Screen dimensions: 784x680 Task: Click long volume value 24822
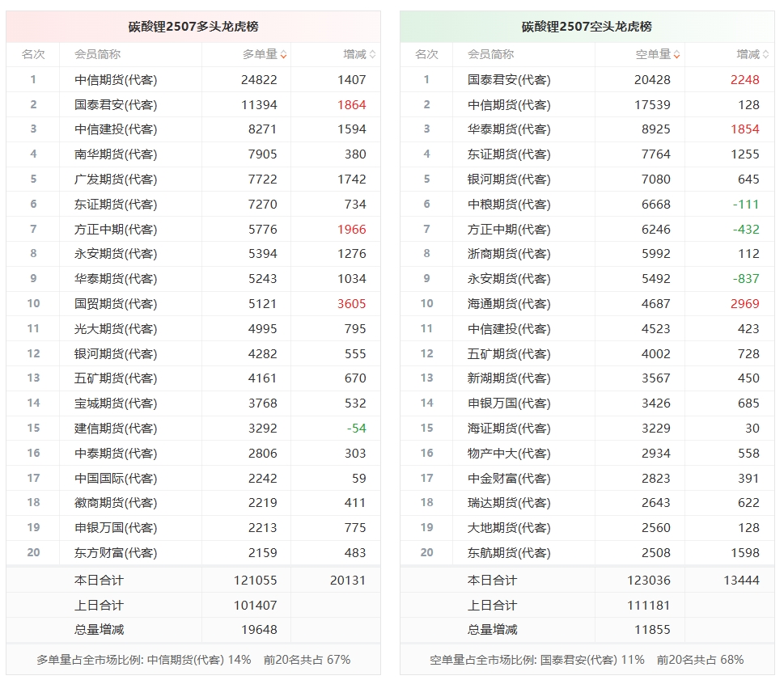pos(259,80)
